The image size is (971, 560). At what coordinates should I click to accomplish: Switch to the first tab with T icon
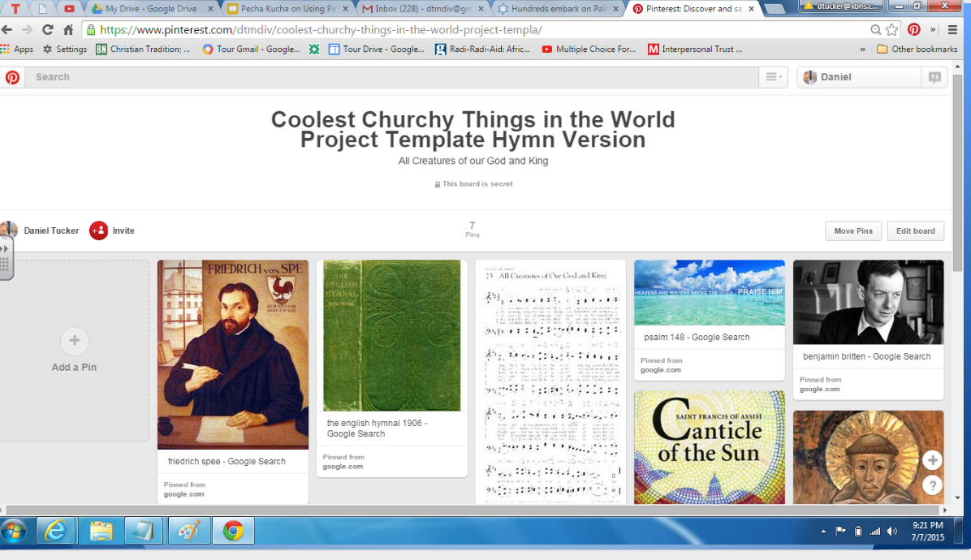(15, 9)
